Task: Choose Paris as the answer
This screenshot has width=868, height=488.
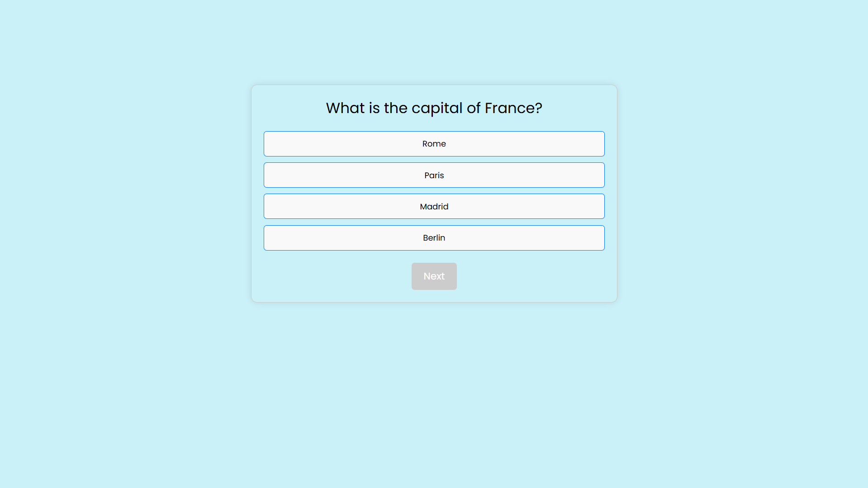Action: 434,175
